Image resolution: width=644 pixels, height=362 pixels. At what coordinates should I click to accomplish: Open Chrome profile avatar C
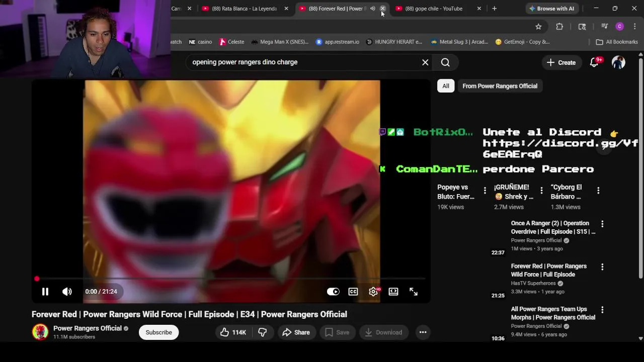pyautogui.click(x=619, y=27)
